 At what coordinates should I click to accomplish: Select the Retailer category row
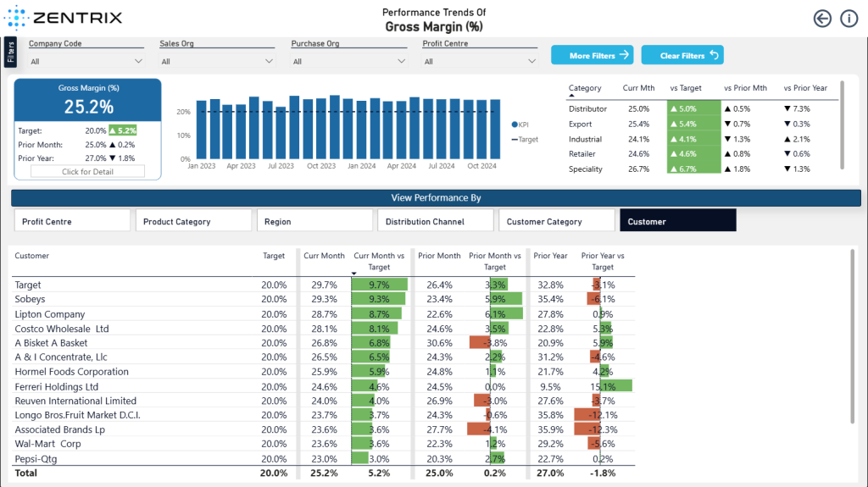(x=701, y=154)
